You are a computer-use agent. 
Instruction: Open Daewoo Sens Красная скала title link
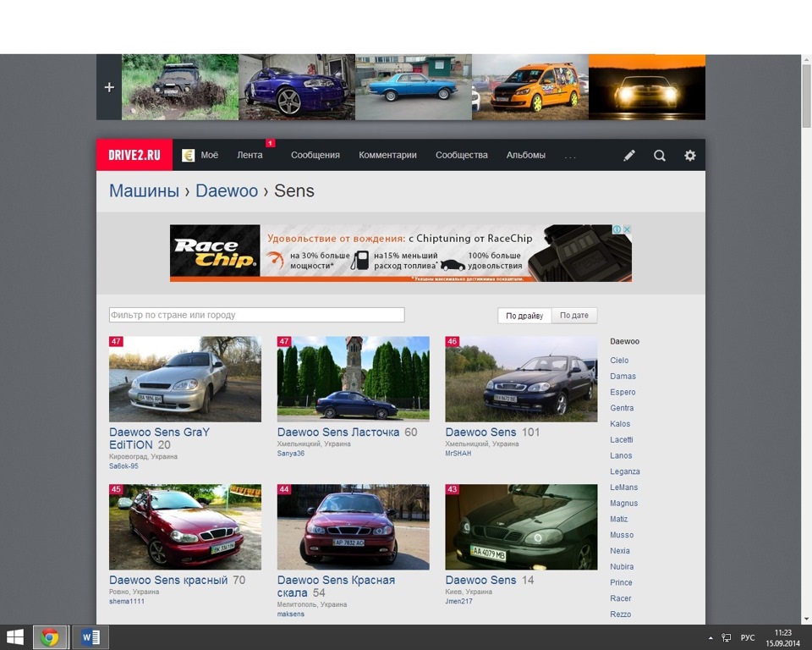coord(336,587)
